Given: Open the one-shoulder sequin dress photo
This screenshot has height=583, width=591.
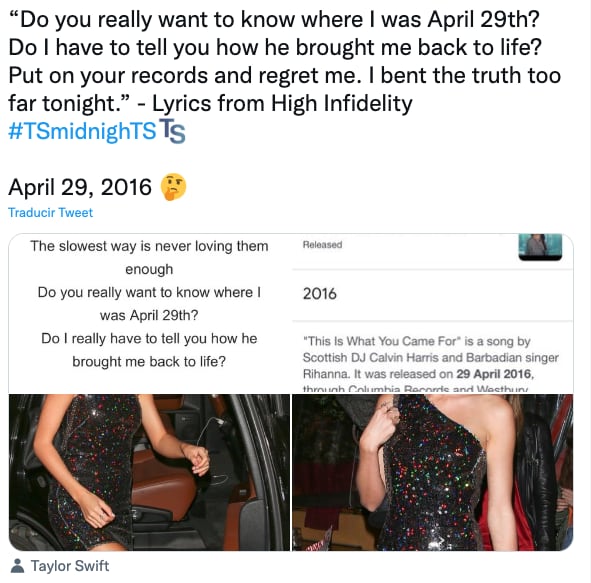Looking at the screenshot, I should [x=433, y=473].
